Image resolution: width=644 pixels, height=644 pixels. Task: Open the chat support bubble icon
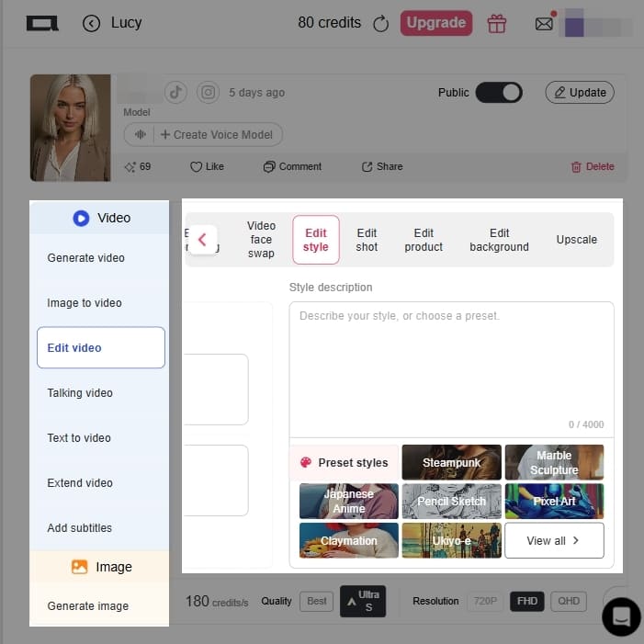621,616
